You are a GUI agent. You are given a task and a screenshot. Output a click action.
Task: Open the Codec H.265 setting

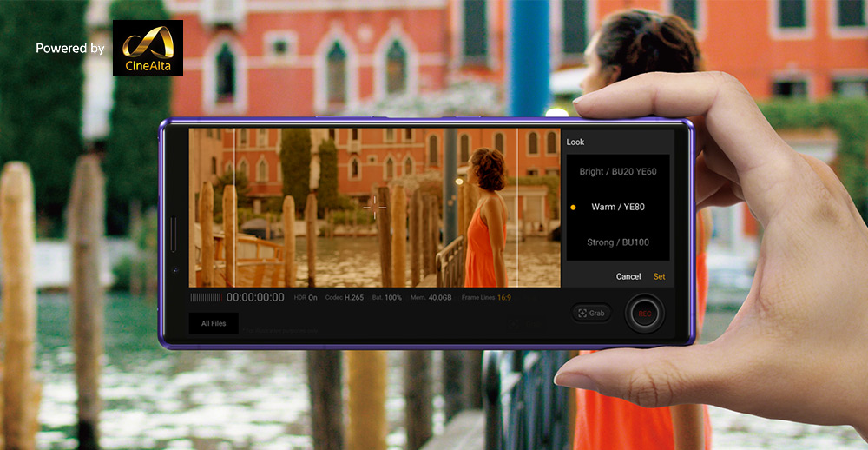pos(345,298)
